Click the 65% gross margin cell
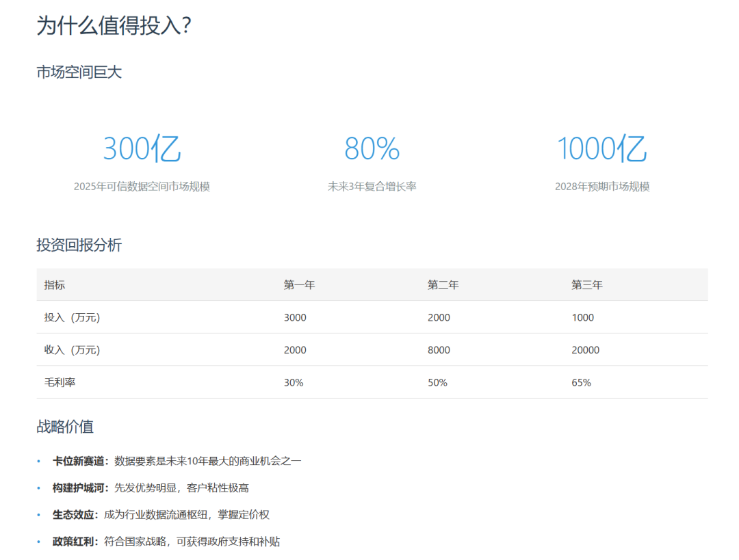Image resolution: width=739 pixels, height=560 pixels. tap(581, 382)
